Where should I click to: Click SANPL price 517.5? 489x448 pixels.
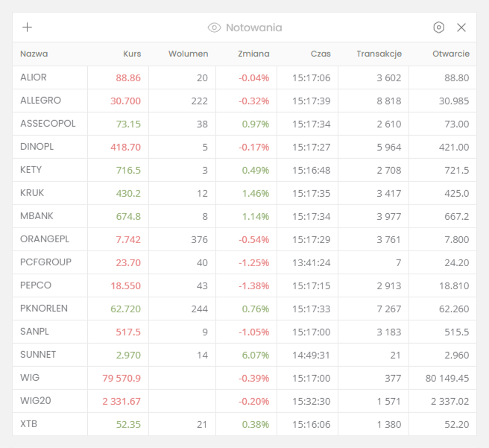coord(128,332)
